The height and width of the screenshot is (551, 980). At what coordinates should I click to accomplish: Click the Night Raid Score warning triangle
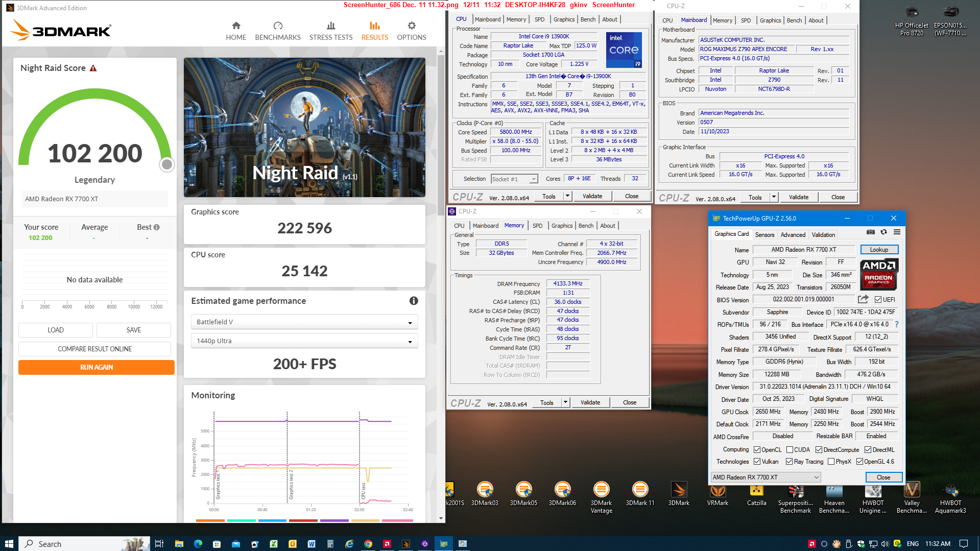(93, 68)
